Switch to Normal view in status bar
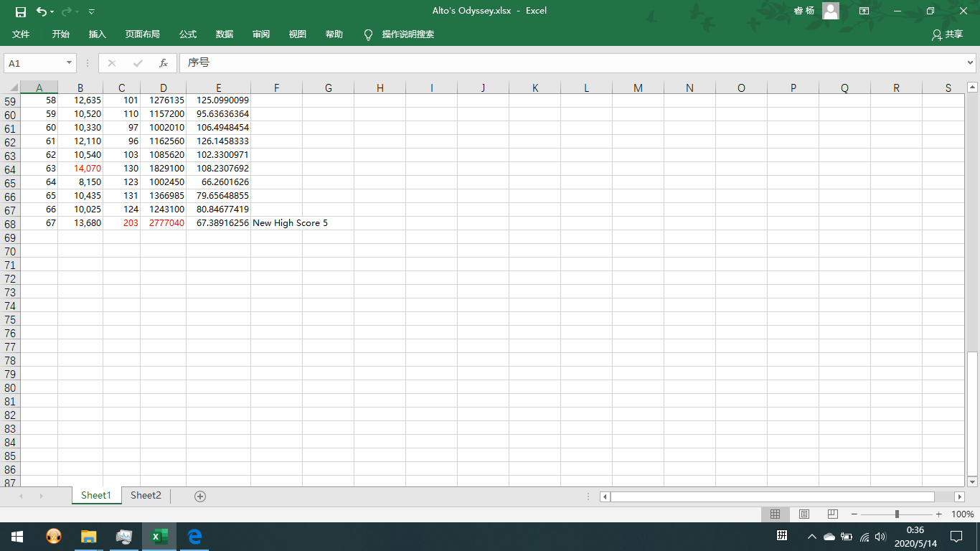Screen dimensions: 980x551 pos(775,514)
